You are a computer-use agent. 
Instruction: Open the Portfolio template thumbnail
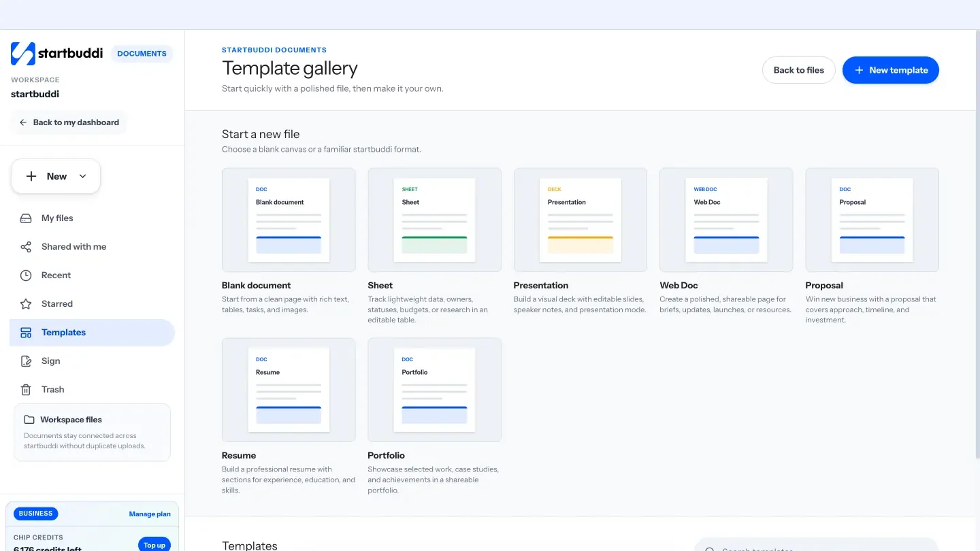[x=434, y=390]
